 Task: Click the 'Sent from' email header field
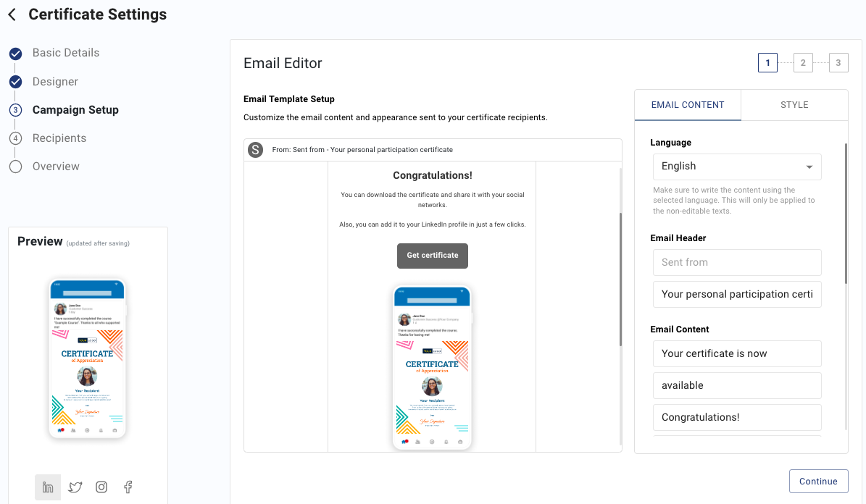coord(737,262)
